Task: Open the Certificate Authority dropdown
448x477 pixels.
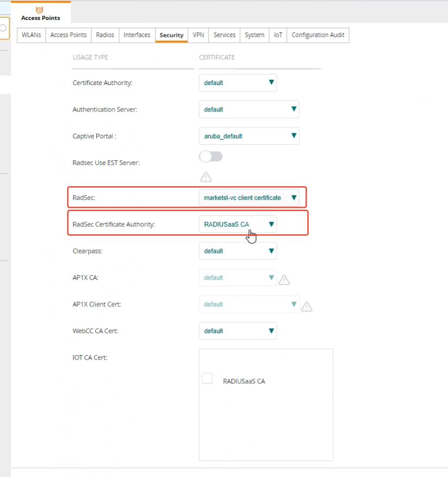Action: tap(238, 83)
